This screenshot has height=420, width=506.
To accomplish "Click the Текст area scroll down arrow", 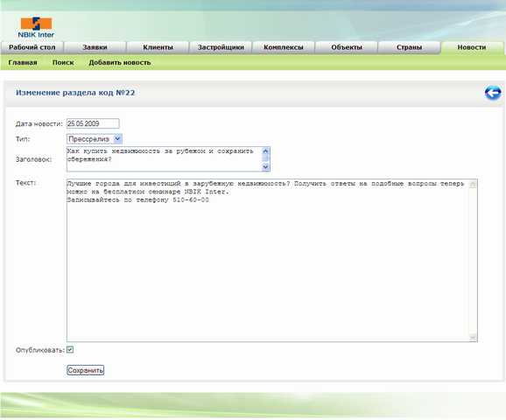I will click(x=473, y=337).
